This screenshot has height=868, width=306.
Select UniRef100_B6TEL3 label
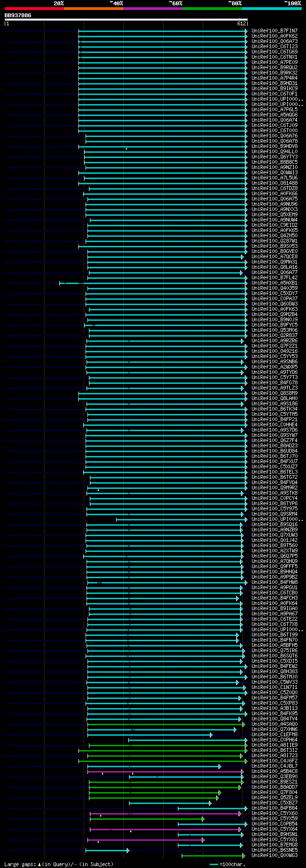point(274,472)
